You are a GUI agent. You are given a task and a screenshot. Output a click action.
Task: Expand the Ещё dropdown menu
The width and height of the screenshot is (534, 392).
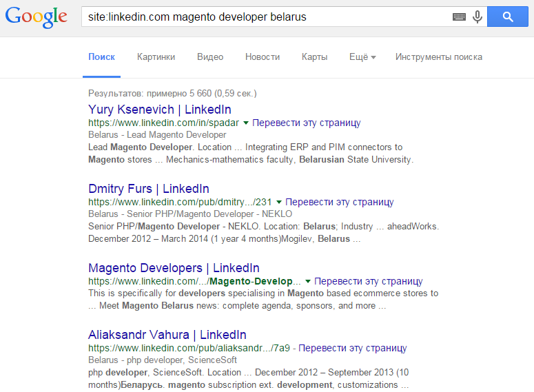(x=362, y=57)
